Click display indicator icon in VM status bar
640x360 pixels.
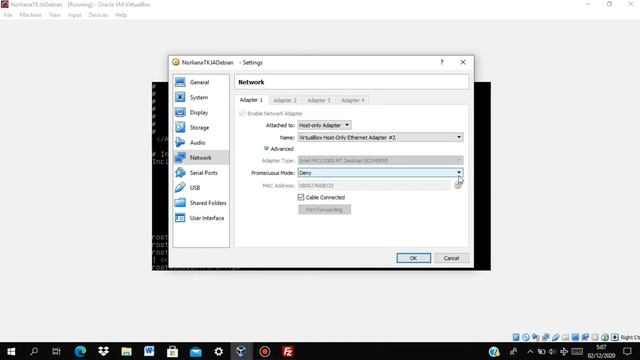point(575,337)
